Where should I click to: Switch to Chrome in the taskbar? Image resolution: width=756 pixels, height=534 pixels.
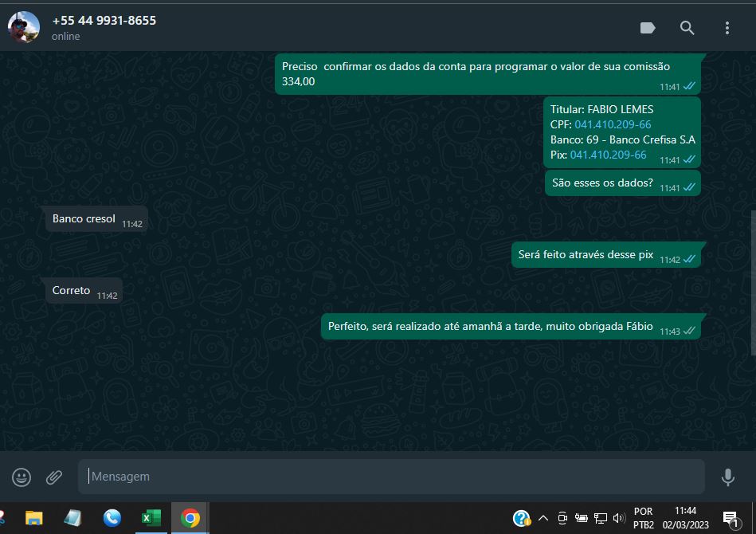[x=190, y=518]
